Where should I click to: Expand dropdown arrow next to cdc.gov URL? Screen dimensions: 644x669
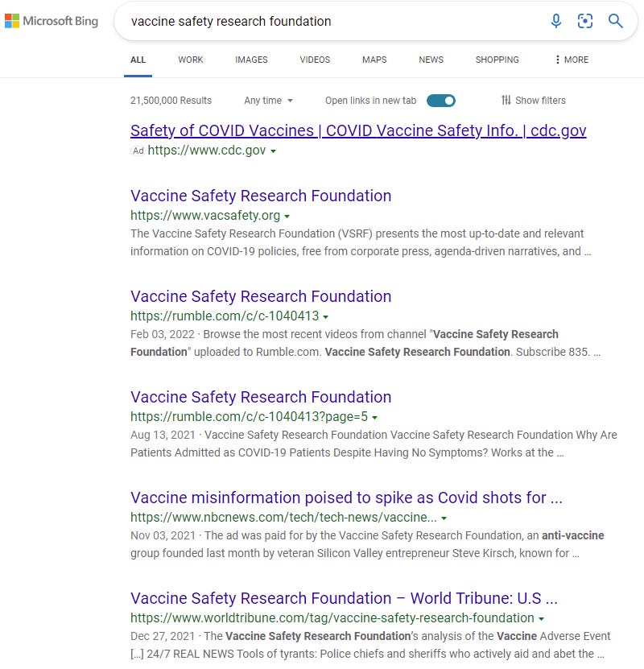[x=273, y=151]
